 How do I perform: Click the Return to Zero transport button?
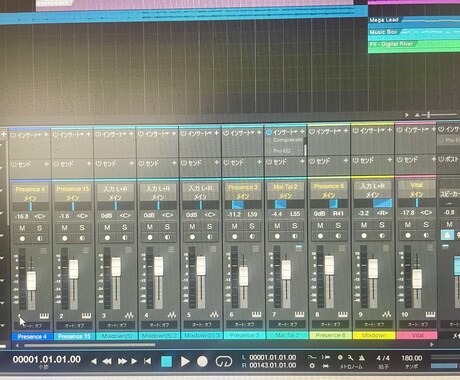(148, 361)
